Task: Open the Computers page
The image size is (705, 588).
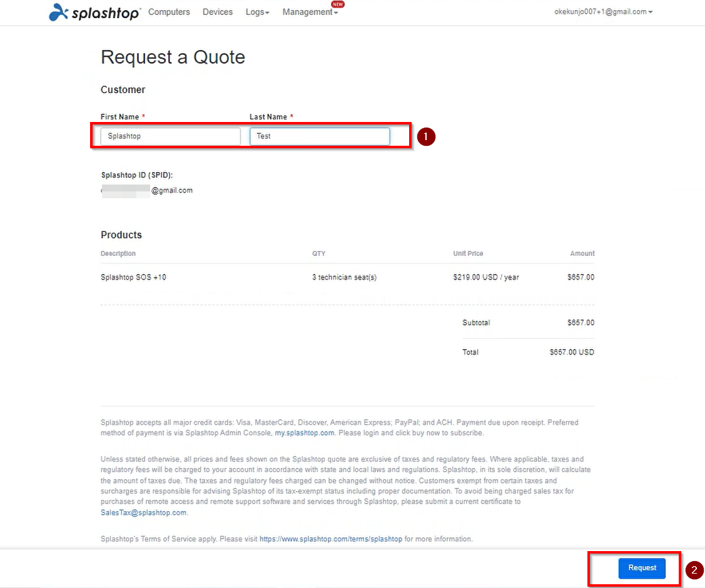Action: coord(169,12)
